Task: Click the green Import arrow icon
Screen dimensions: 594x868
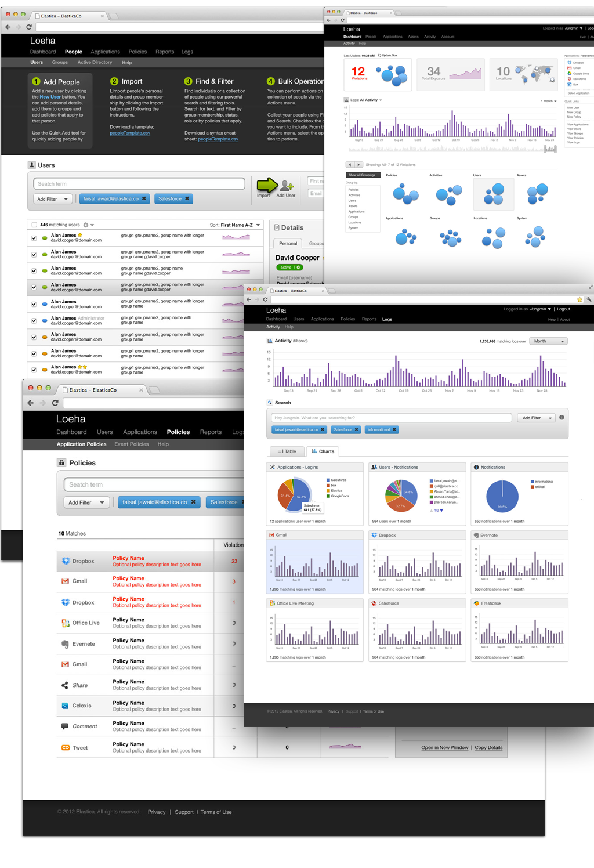Action: pos(267,185)
